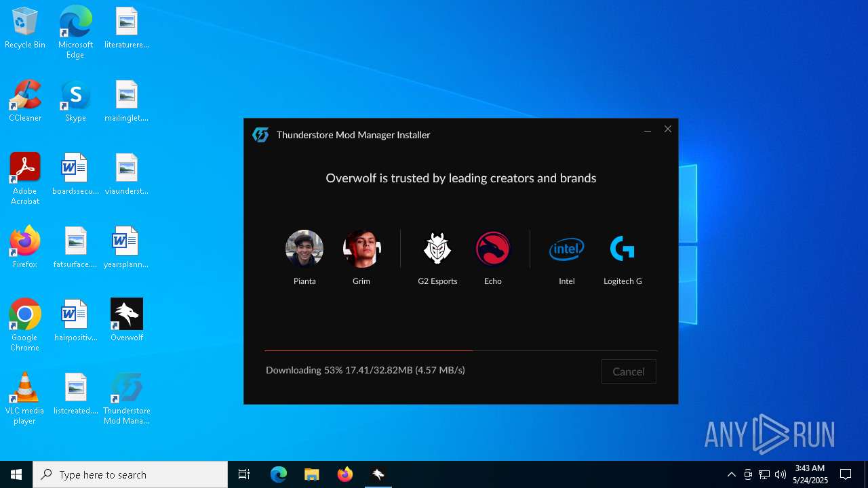This screenshot has width=868, height=488.
Task: Select the Google Chrome desktop shortcut
Action: (x=25, y=325)
